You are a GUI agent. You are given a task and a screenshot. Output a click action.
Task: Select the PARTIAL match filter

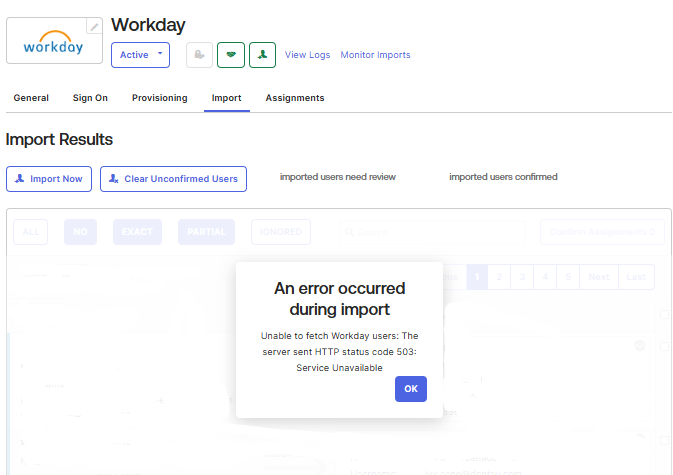(x=206, y=232)
